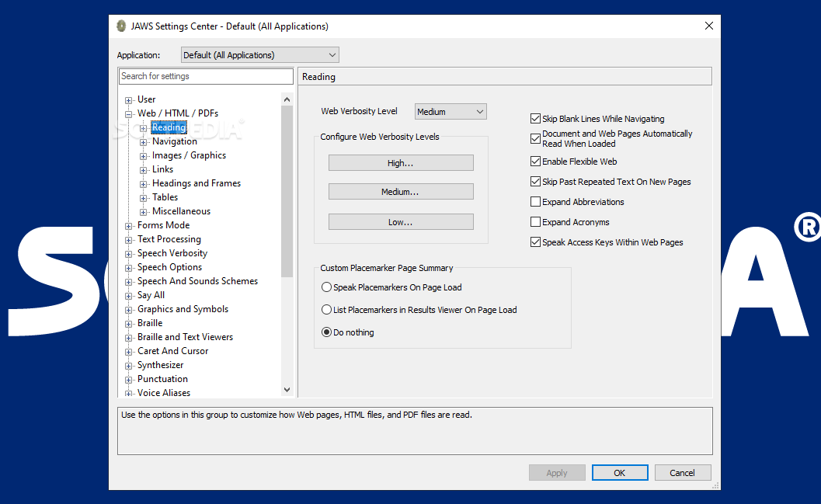Expand the Graphics and Symbols node
Screen dimensions: 821x504
(128, 310)
